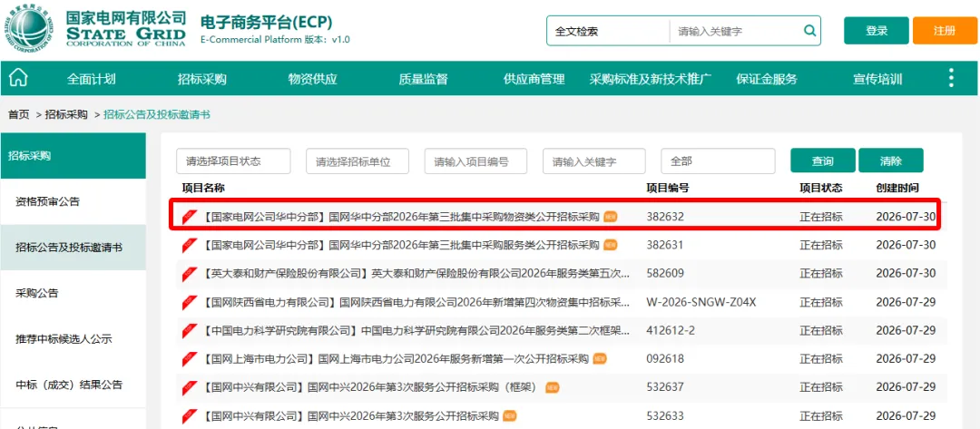This screenshot has height=429, width=980.
Task: Click the 创建时间 column header
Action: 897,188
